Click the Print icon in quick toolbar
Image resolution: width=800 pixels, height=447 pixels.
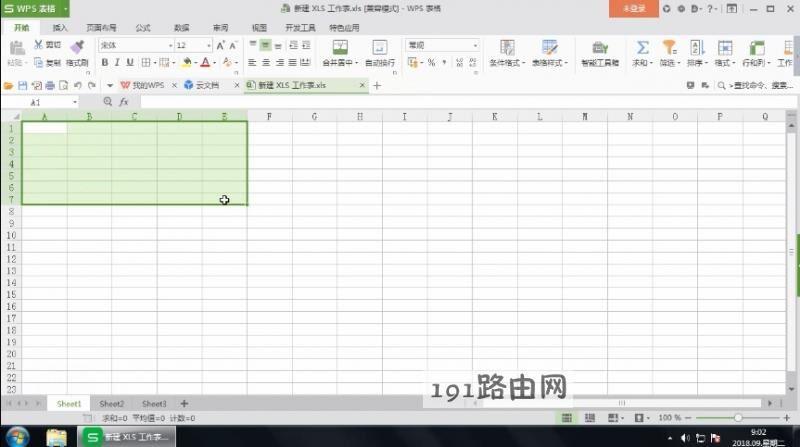50,85
